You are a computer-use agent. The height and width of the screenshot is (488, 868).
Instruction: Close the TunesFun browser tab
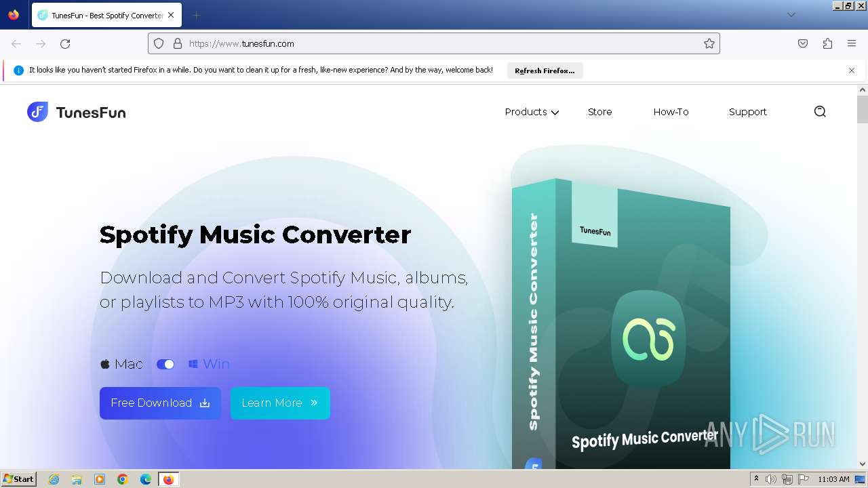click(170, 15)
